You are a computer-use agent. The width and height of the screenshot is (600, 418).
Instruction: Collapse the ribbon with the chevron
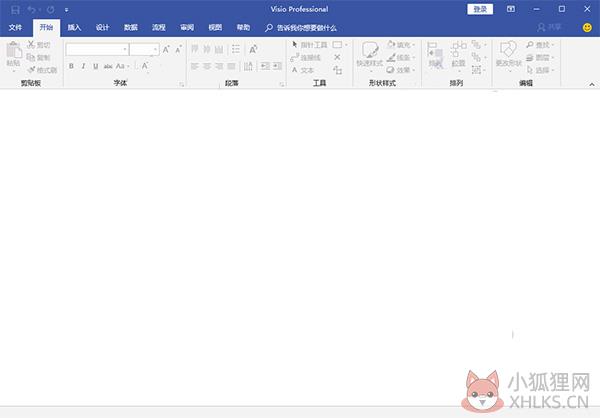point(592,84)
